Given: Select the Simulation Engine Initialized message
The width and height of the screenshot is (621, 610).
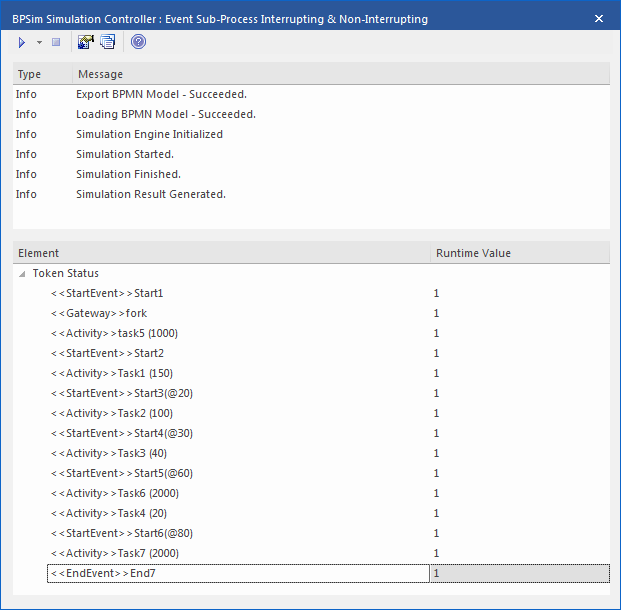Looking at the screenshot, I should [149, 134].
